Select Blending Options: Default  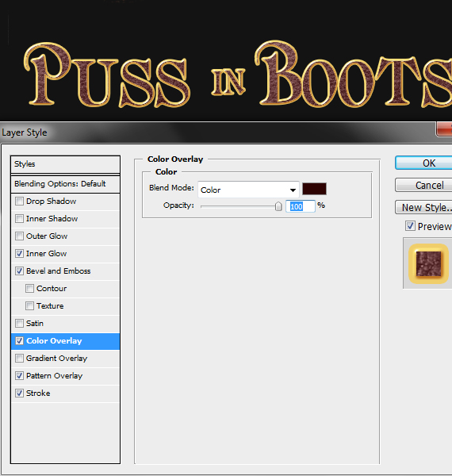pyautogui.click(x=65, y=184)
